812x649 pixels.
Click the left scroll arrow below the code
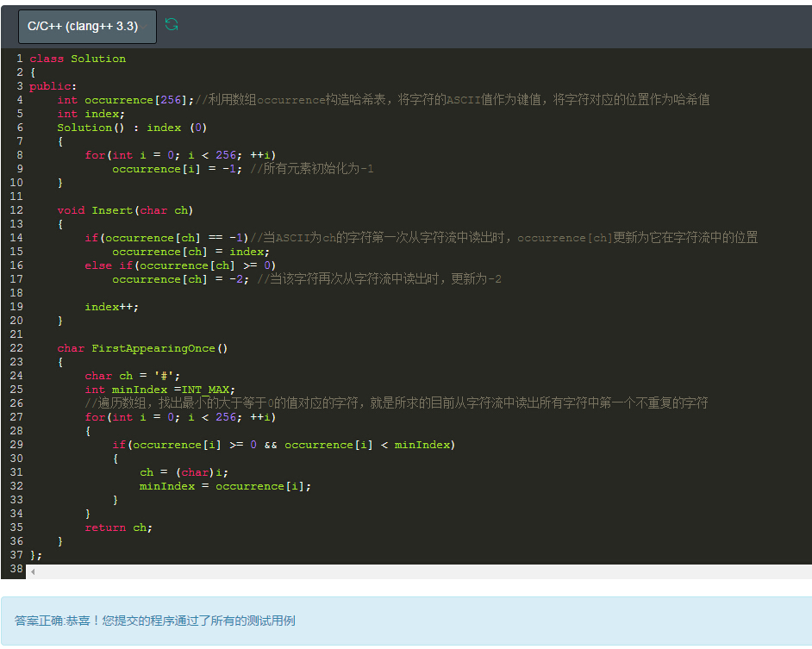click(x=33, y=571)
